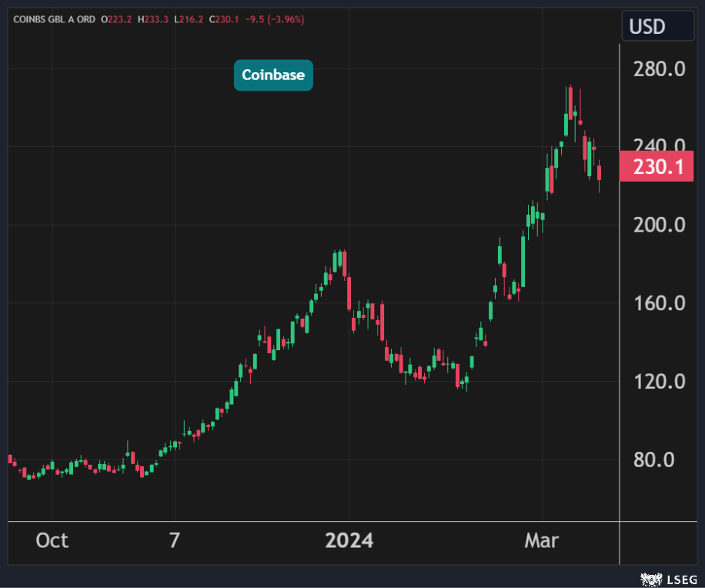Select the low value L216.2
Image resolution: width=705 pixels, height=588 pixels.
pyautogui.click(x=188, y=19)
